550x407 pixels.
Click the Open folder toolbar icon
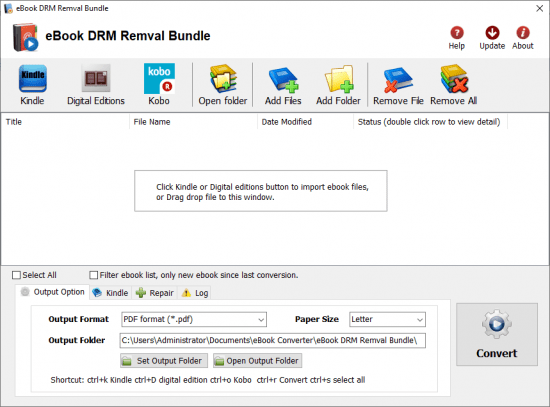(223, 79)
